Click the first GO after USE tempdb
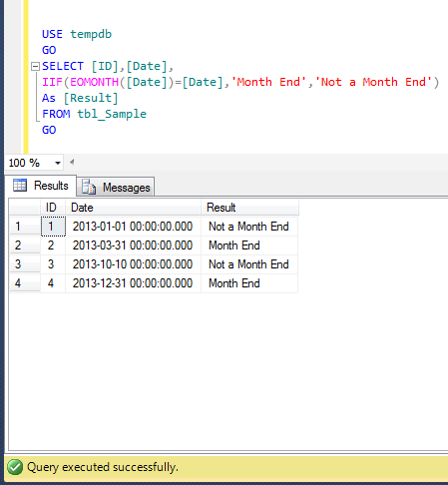 tap(49, 50)
